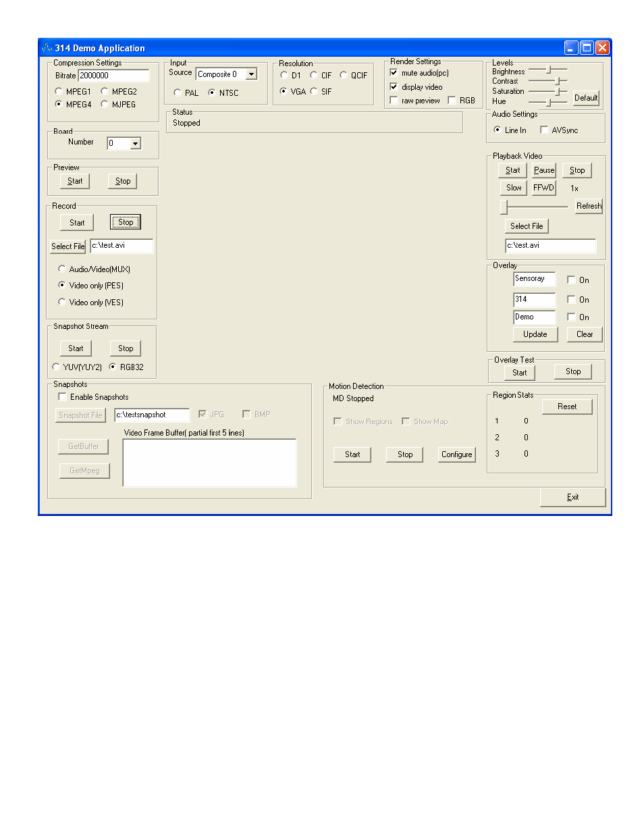Click the Record file path field

122,246
